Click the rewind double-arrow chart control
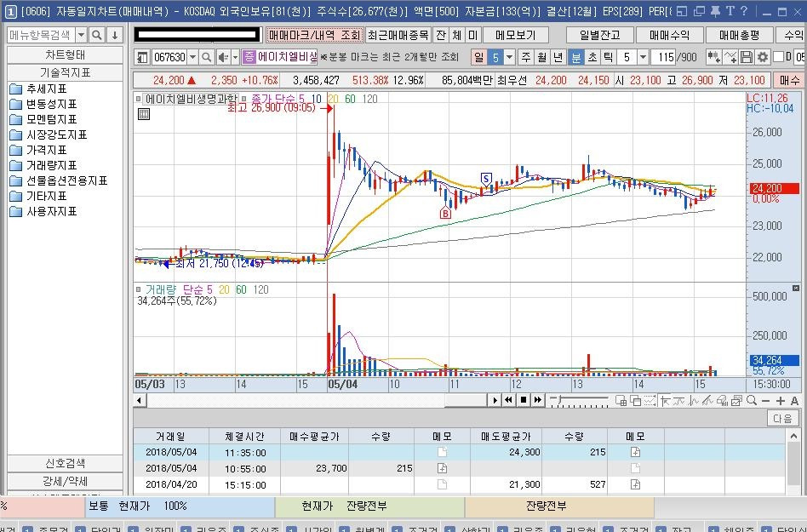 [x=508, y=400]
